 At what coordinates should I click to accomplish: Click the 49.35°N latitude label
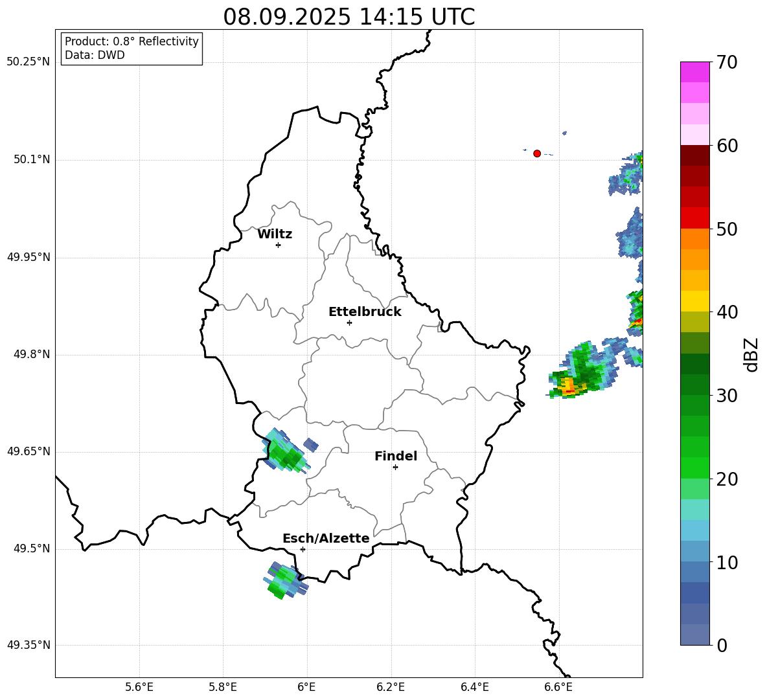pyautogui.click(x=29, y=645)
